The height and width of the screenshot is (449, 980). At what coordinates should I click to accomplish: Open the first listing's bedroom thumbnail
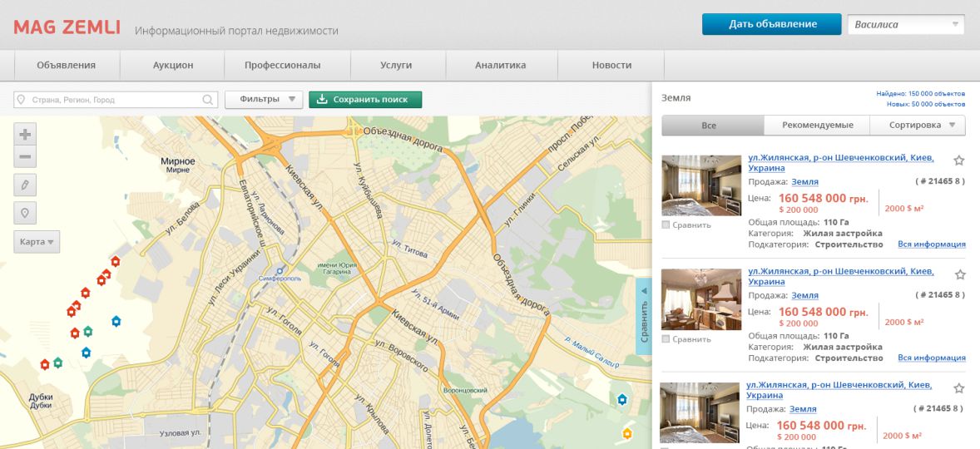701,185
